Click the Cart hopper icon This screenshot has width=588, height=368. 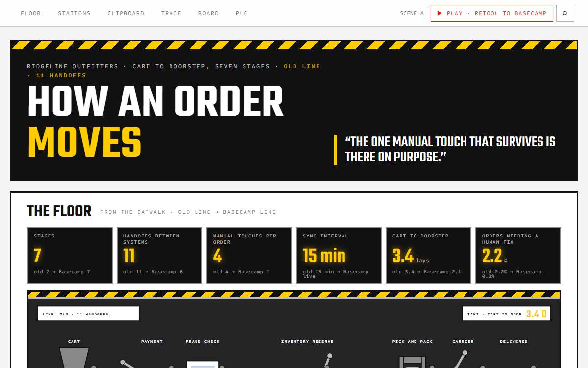pos(74,358)
